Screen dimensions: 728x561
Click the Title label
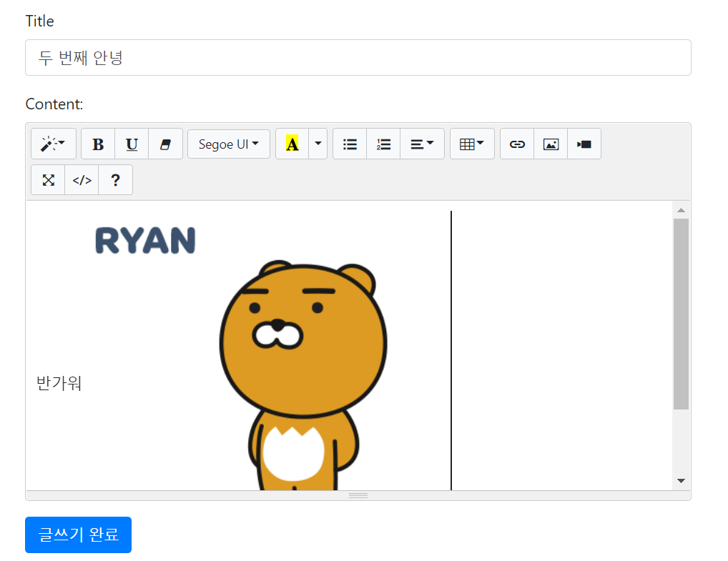[39, 21]
